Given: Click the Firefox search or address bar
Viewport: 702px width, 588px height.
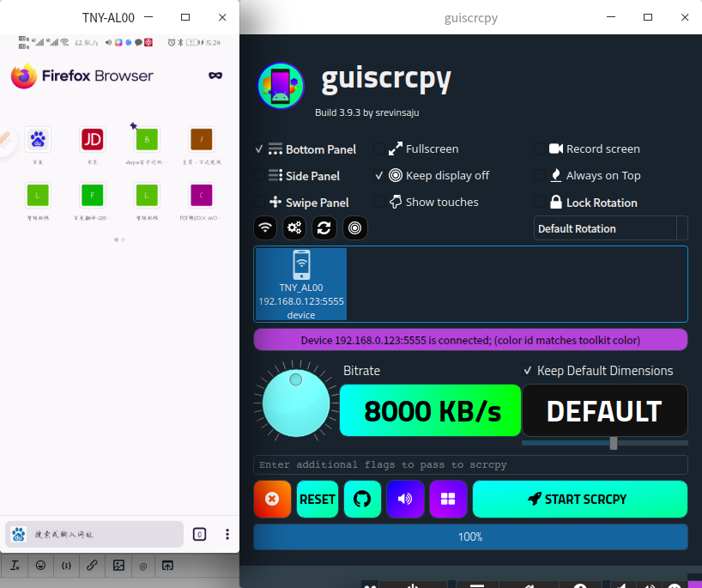Looking at the screenshot, I should click(94, 534).
